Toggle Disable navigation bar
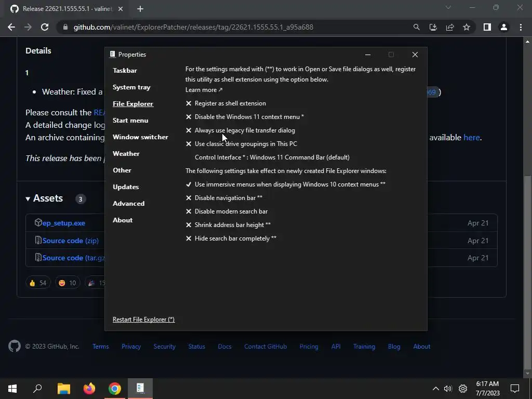Viewport: 532px width, 399px height. click(224, 198)
